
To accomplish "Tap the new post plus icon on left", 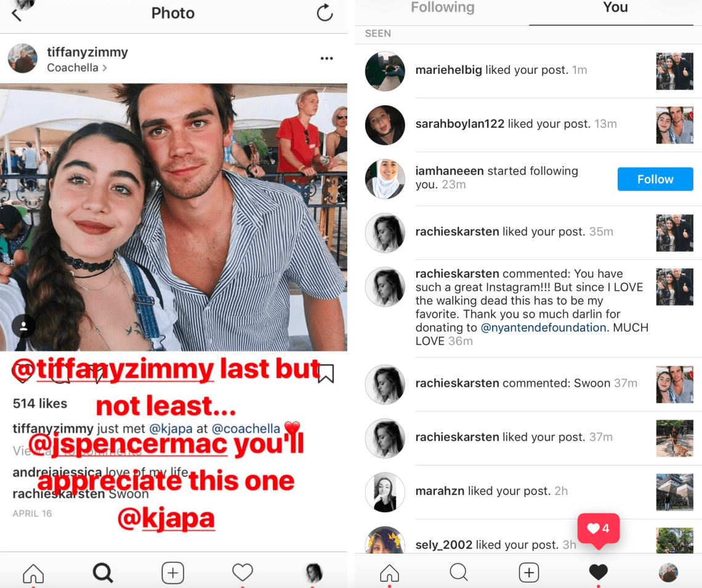I will [x=172, y=573].
